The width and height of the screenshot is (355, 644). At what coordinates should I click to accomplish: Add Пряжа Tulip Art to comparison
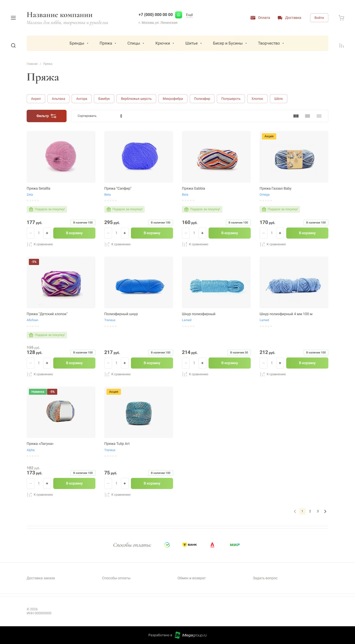pos(118,495)
